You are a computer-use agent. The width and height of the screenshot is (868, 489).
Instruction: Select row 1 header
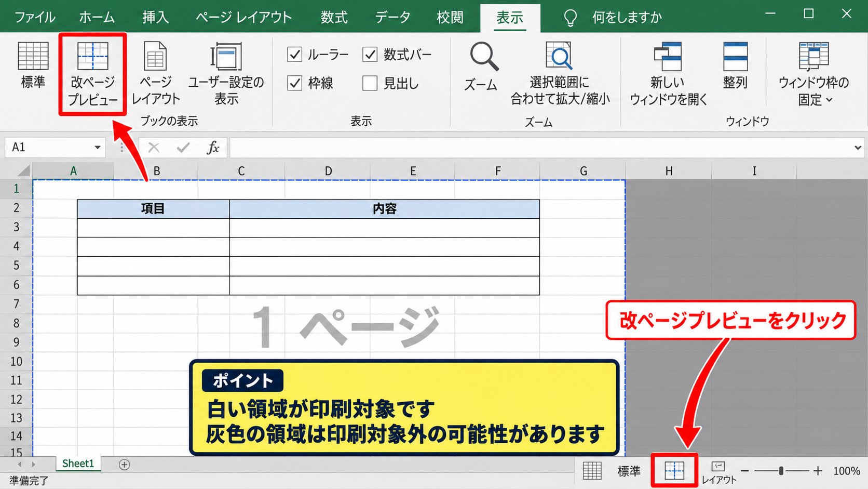[x=16, y=189]
